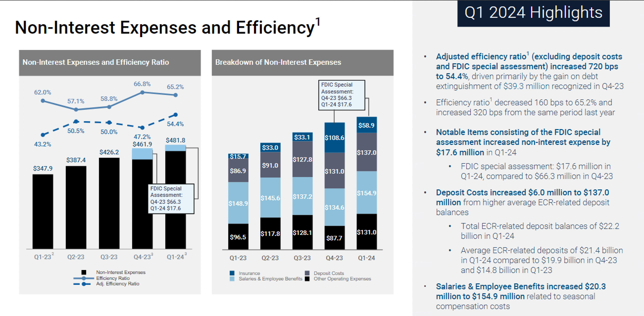Click the $58.9 insurance segment for Q1-24
The image size is (644, 316).
click(x=367, y=125)
